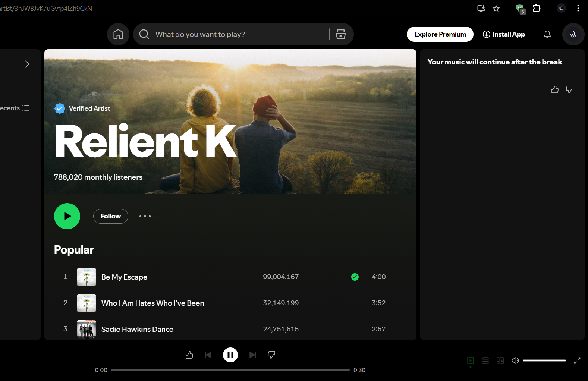Enter full screen player mode
The width and height of the screenshot is (588, 381).
coord(577,360)
